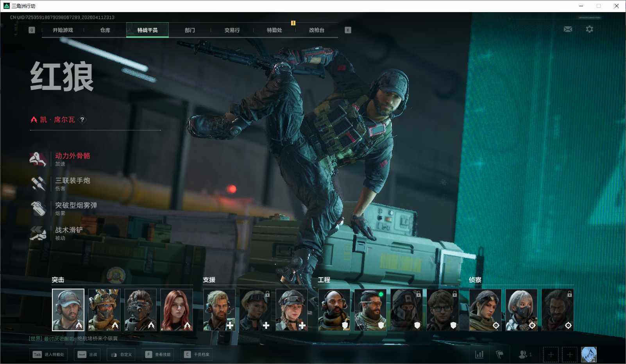Open the 干员档案 operator profile button

click(197, 355)
